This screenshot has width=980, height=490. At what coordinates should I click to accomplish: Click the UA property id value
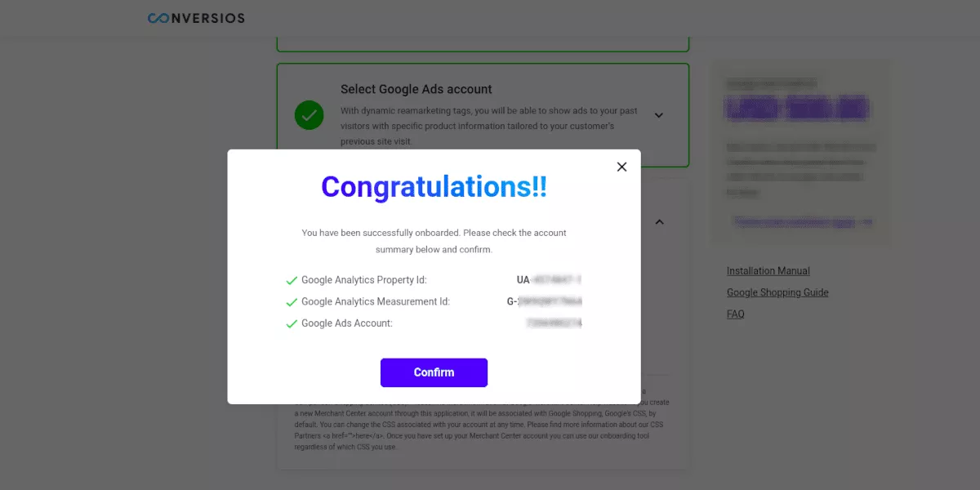[x=549, y=279]
